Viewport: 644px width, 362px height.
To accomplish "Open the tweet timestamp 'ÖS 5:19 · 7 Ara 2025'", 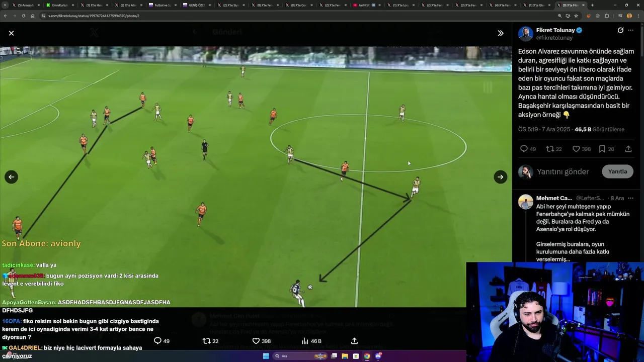I will click(544, 129).
